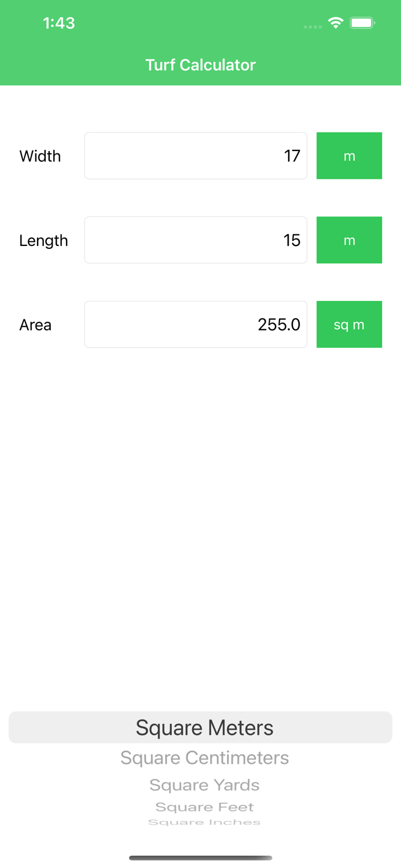Select Square Yards in the unit picker
Viewport: 401px width, 868px height.
[204, 785]
